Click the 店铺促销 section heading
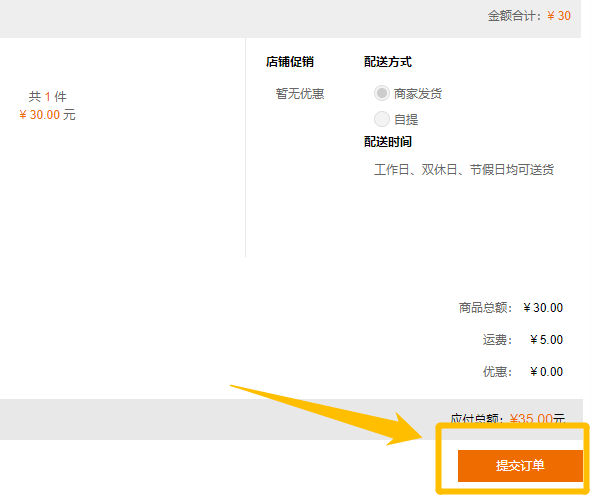 [x=289, y=61]
